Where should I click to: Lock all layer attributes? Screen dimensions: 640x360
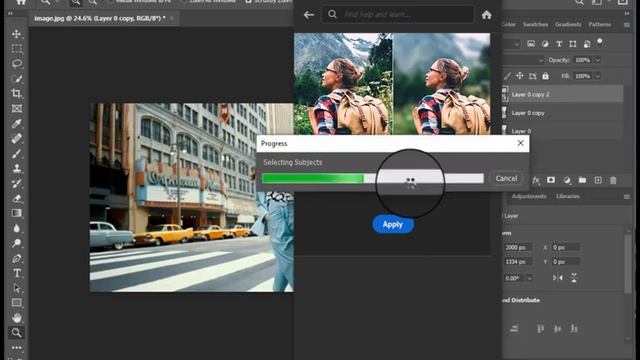pyautogui.click(x=545, y=76)
